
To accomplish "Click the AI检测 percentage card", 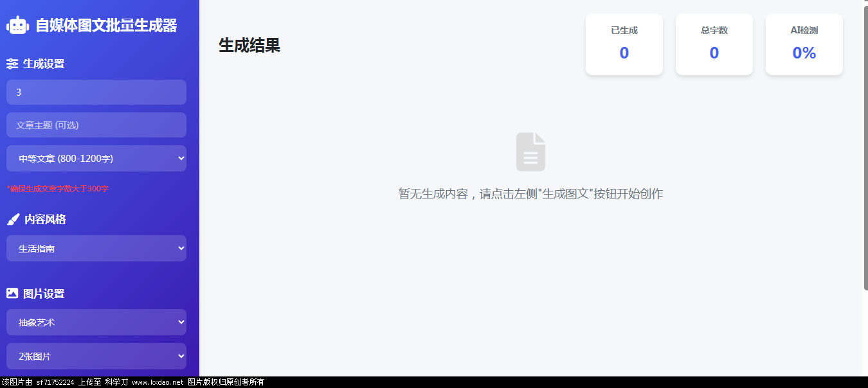I will pos(804,44).
